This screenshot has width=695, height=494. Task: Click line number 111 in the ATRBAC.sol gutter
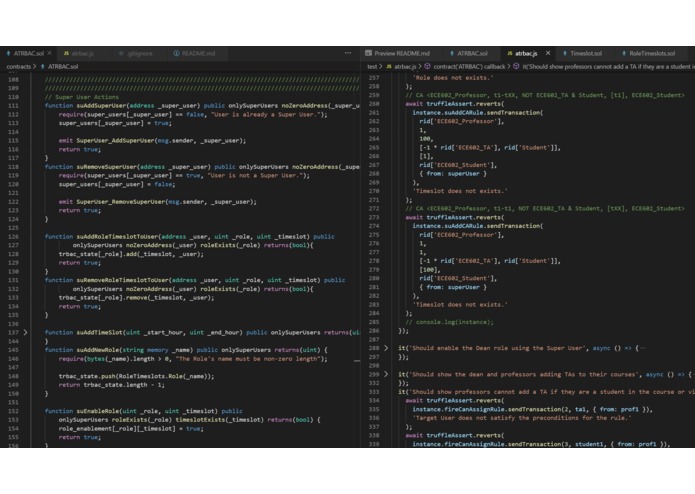[13, 106]
